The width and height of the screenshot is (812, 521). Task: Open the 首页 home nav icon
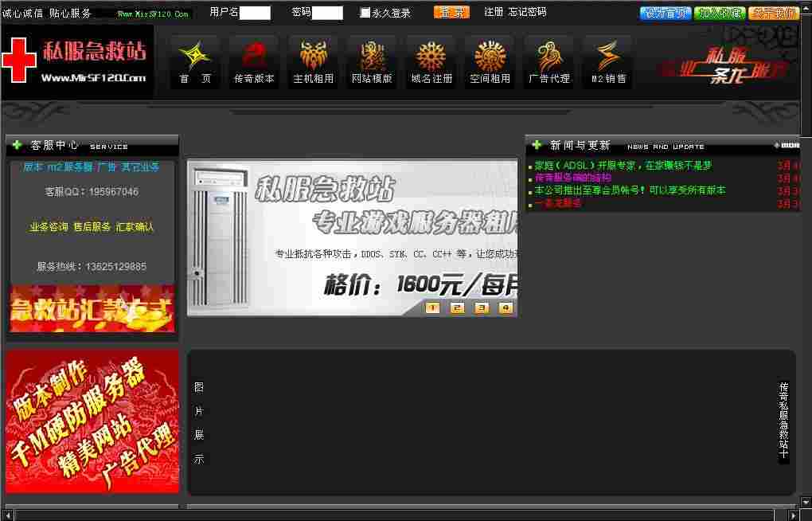(x=195, y=61)
